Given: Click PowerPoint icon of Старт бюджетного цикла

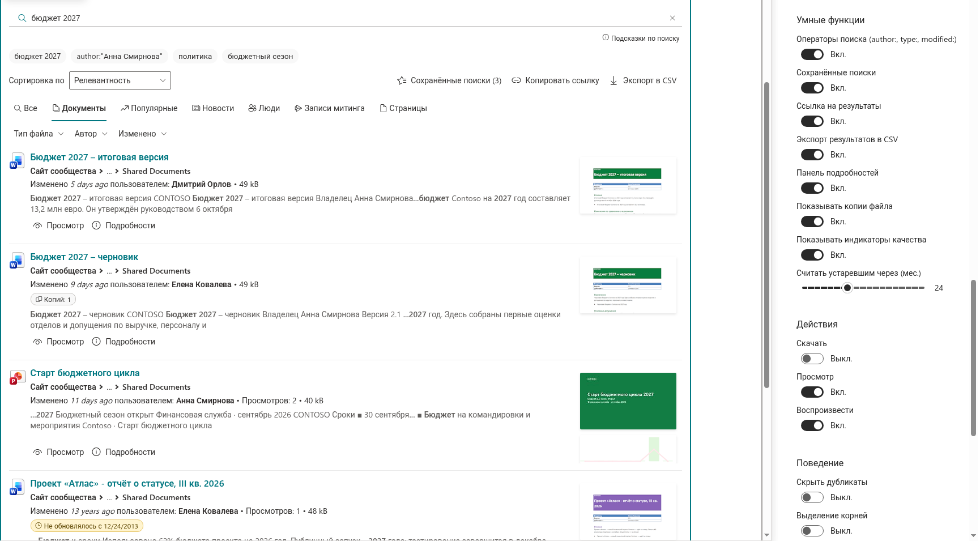Looking at the screenshot, I should pyautogui.click(x=17, y=377).
